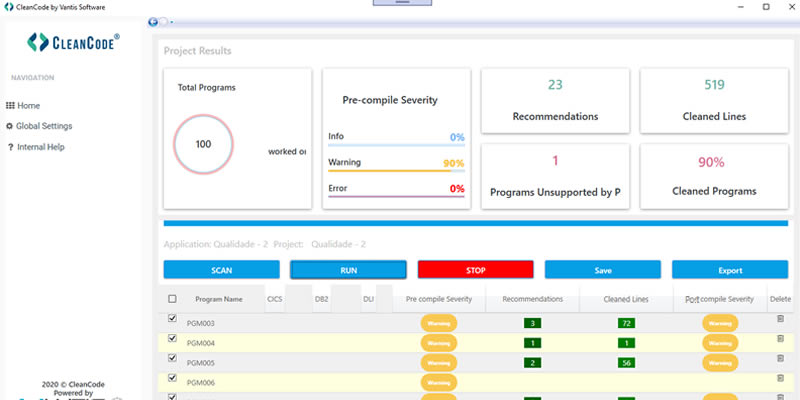Click the Save button

click(603, 270)
